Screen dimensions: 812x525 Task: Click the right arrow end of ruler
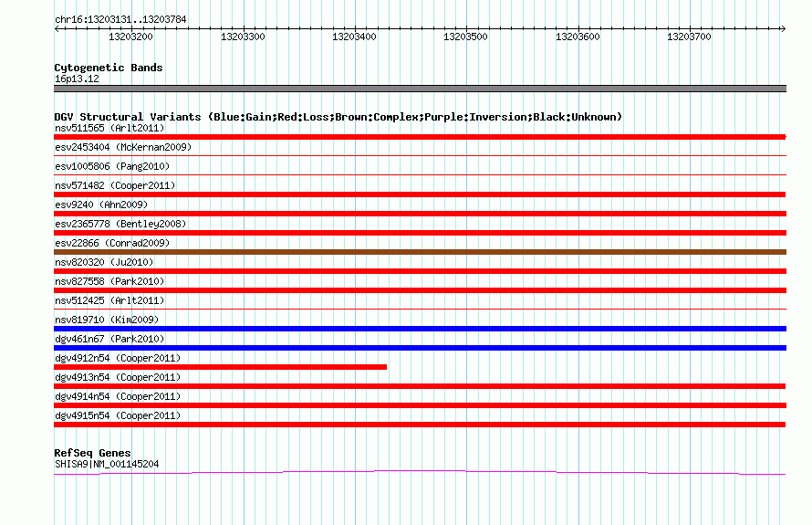[x=784, y=29]
